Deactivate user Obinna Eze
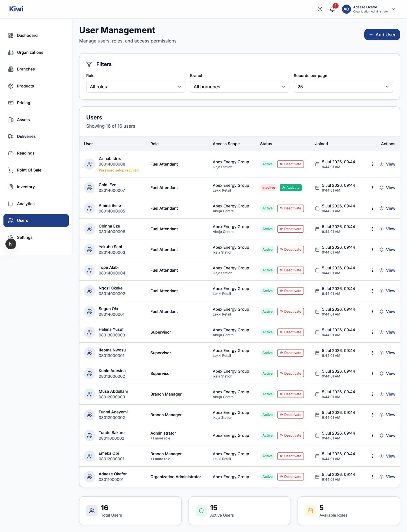 [290, 229]
